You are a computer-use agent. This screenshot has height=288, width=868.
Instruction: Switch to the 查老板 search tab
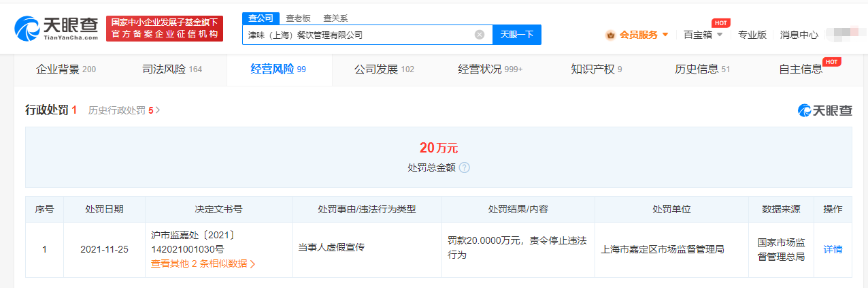(x=297, y=18)
